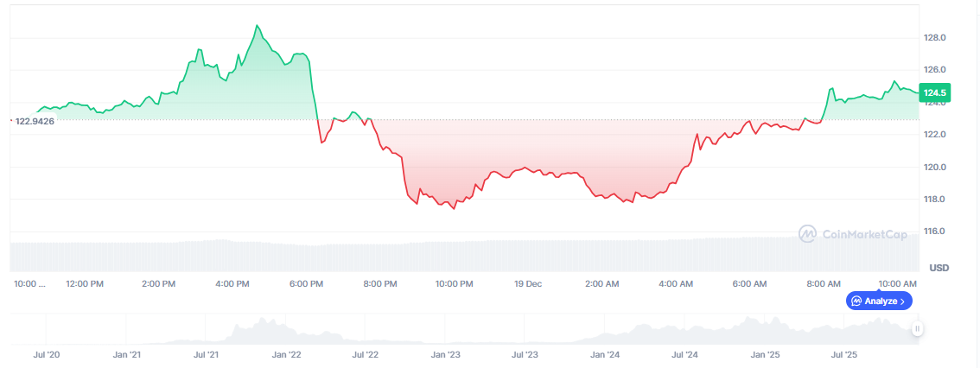980x368 pixels.
Task: Grab the range slider pause handle
Action: pyautogui.click(x=917, y=328)
